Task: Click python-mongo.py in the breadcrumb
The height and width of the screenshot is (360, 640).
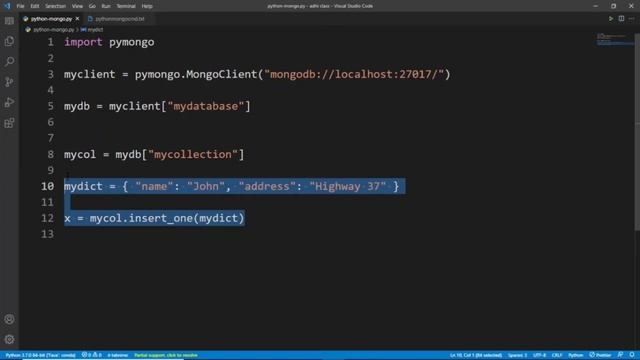Action: click(53, 30)
